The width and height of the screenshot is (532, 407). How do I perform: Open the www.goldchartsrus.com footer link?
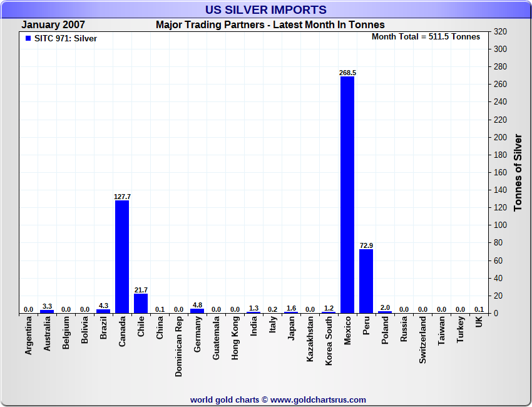coord(318,400)
